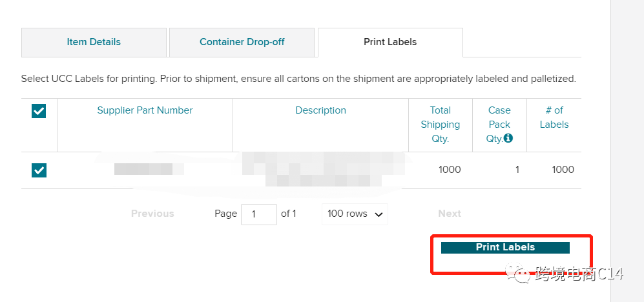Go to the Next page
This screenshot has width=644, height=302.
click(450, 214)
